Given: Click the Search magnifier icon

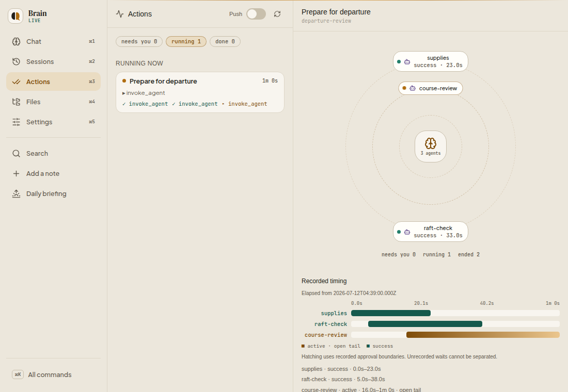Looking at the screenshot, I should (x=17, y=154).
